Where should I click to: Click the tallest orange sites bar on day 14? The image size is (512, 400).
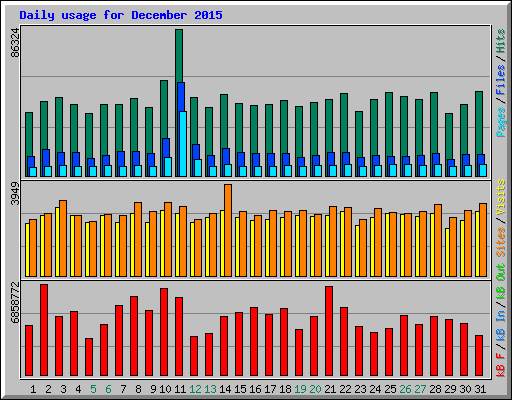tap(228, 230)
